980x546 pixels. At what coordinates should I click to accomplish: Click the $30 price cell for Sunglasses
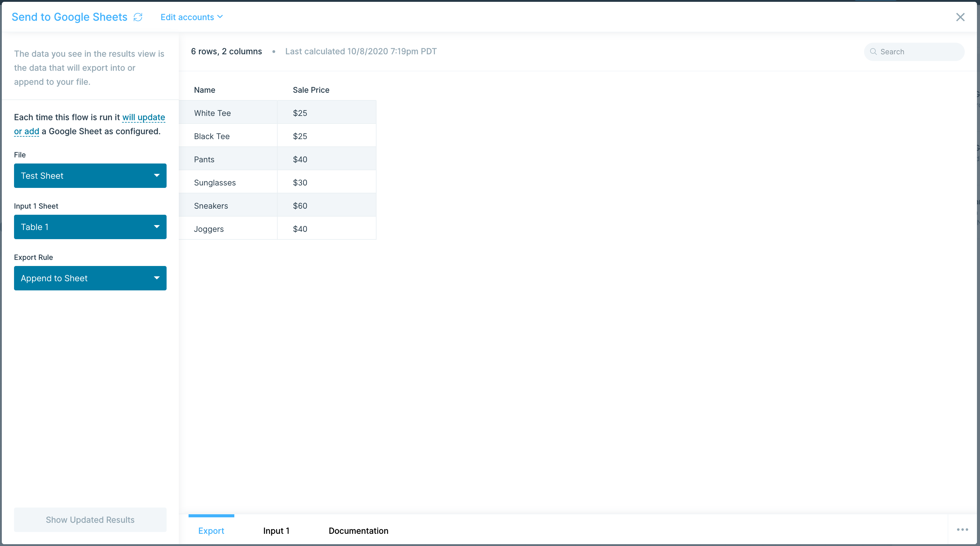327,182
